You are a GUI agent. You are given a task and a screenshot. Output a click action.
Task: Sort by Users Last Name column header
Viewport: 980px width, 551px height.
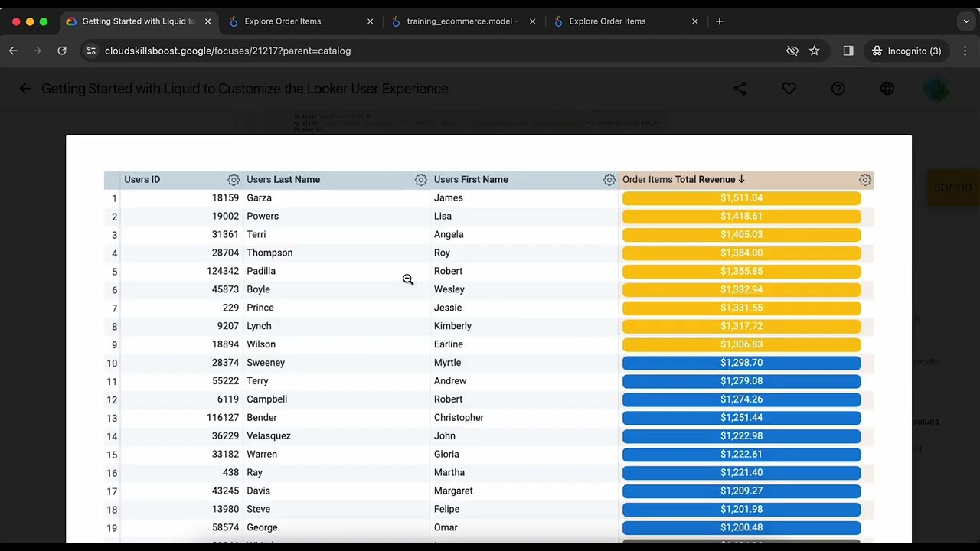283,180
